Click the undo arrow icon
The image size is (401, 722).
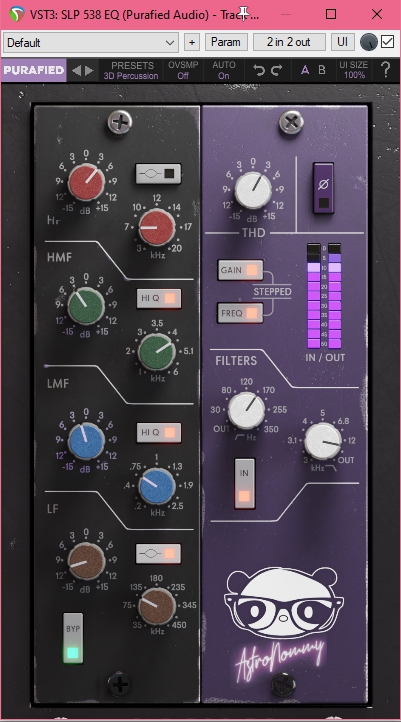pyautogui.click(x=259, y=70)
